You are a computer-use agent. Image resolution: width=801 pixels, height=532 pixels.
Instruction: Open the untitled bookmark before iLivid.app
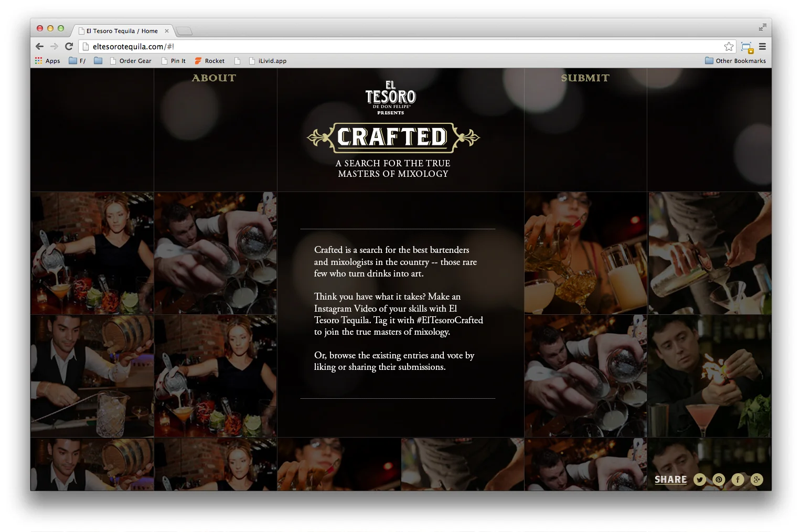point(237,61)
